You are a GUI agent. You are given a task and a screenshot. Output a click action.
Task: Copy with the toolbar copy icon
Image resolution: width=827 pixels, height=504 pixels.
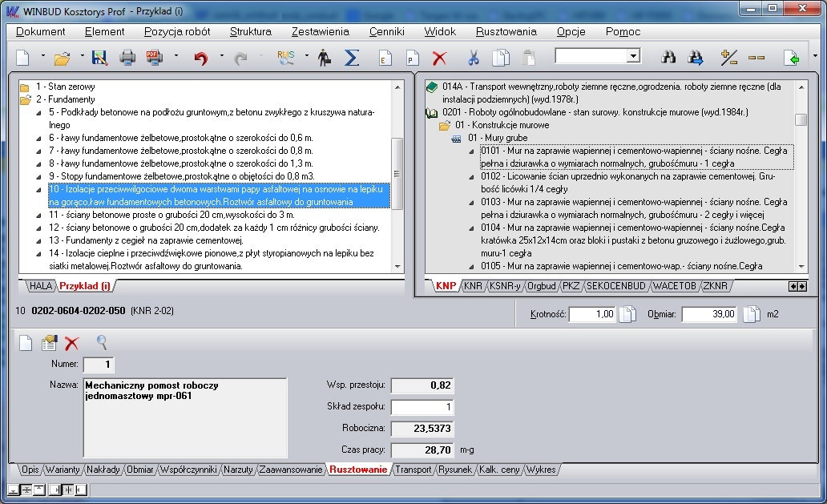(501, 58)
